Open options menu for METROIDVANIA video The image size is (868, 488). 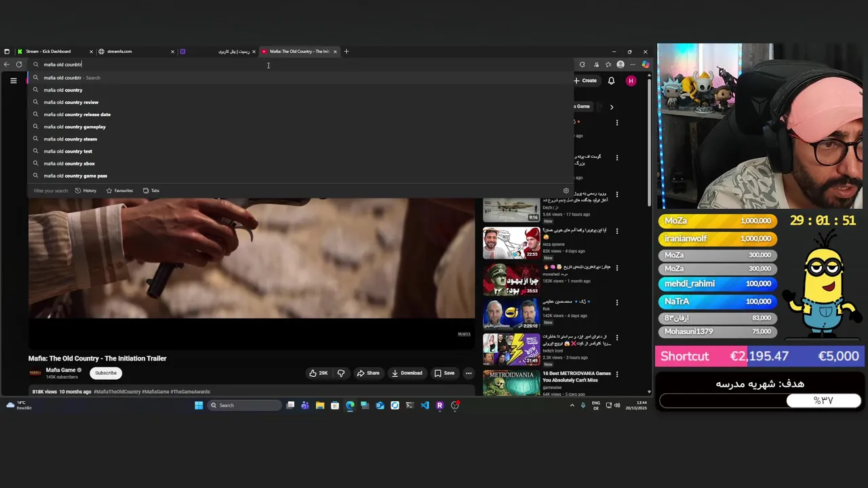click(x=617, y=373)
